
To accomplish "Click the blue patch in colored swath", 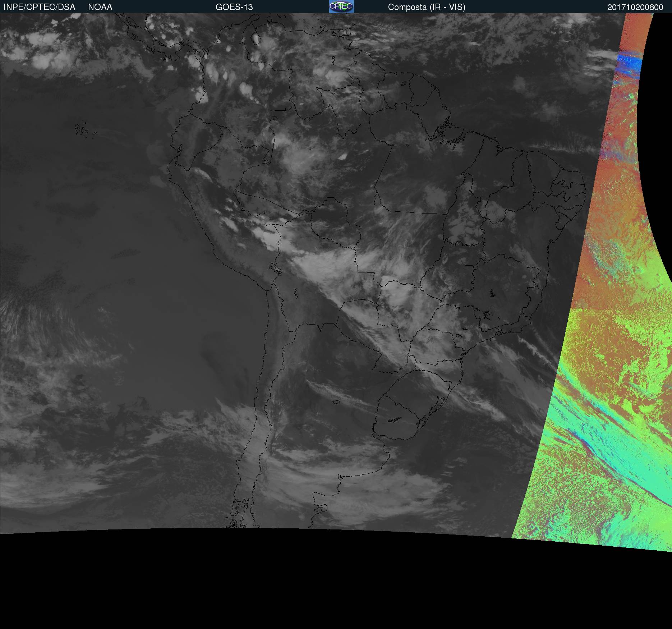I will pos(629,65).
